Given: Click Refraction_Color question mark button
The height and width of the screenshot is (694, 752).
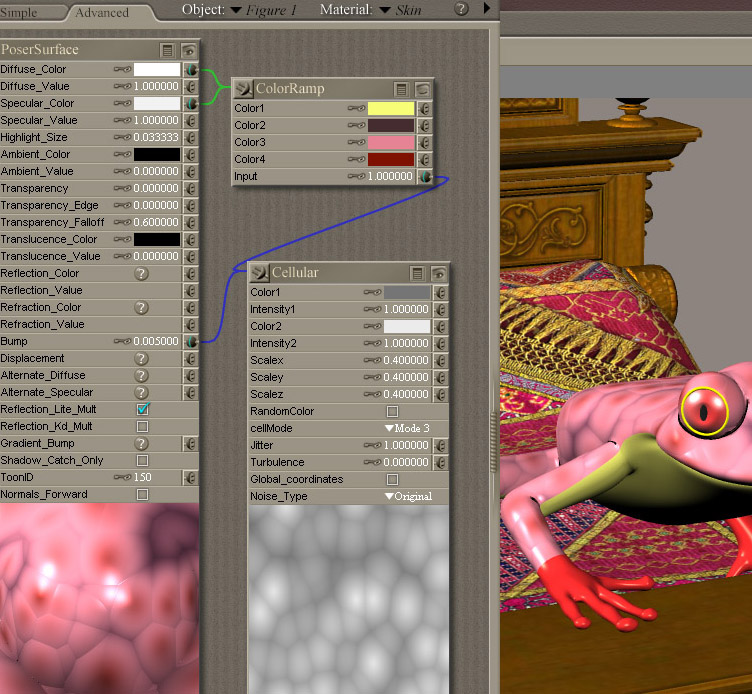Looking at the screenshot, I should 141,308.
